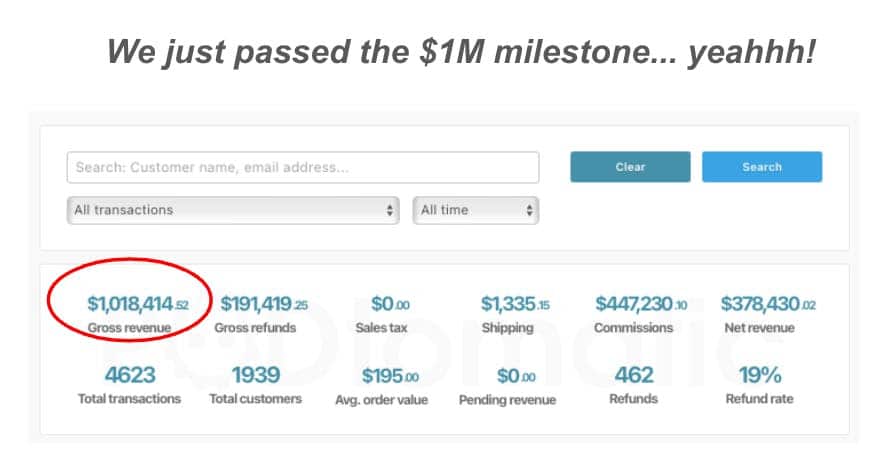The width and height of the screenshot is (894, 476).
Task: Click the Avg. order value $195 stat
Action: pos(390,375)
